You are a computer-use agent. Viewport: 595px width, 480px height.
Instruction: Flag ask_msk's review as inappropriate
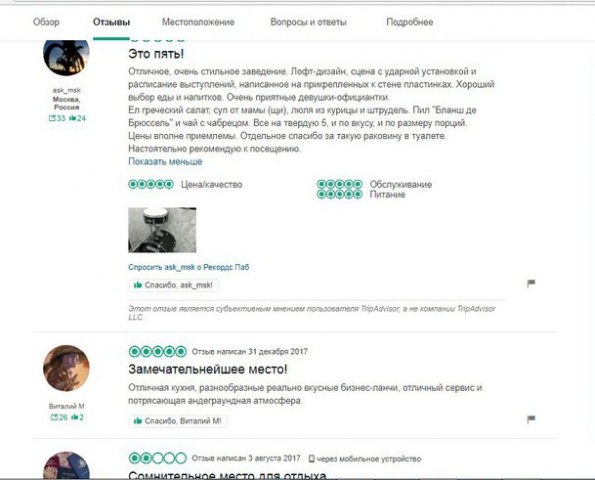[531, 283]
